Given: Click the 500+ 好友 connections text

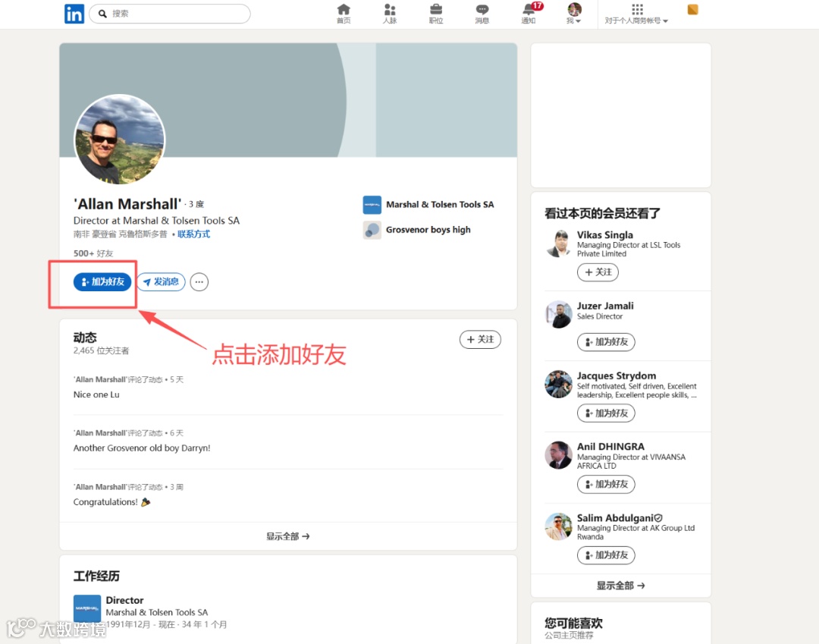Looking at the screenshot, I should 93,253.
